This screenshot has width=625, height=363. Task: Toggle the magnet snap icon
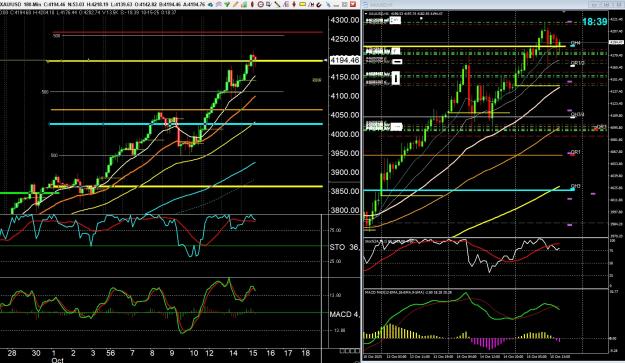click(319, 4)
